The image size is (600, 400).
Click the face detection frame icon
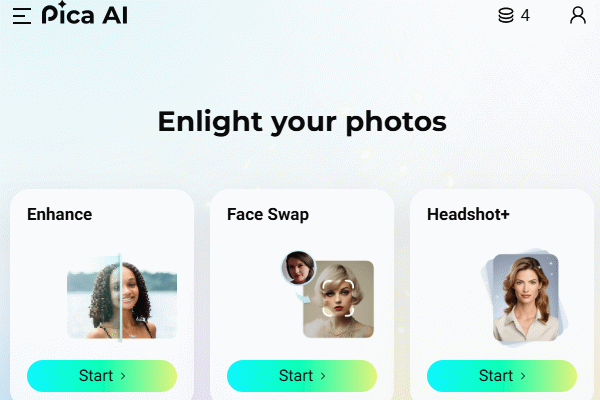pos(338,298)
